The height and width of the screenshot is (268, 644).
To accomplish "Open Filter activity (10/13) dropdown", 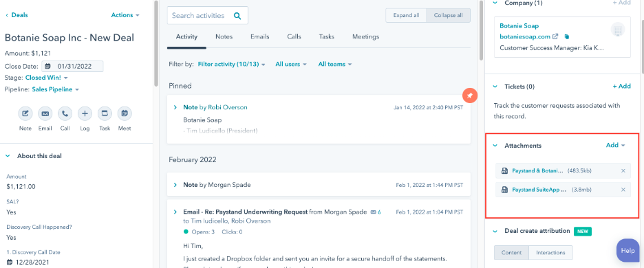I will (x=232, y=65).
